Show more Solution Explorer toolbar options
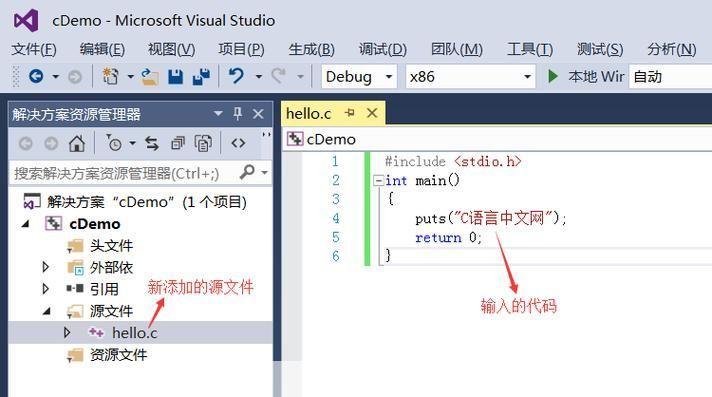This screenshot has height=397, width=712. pos(267,136)
